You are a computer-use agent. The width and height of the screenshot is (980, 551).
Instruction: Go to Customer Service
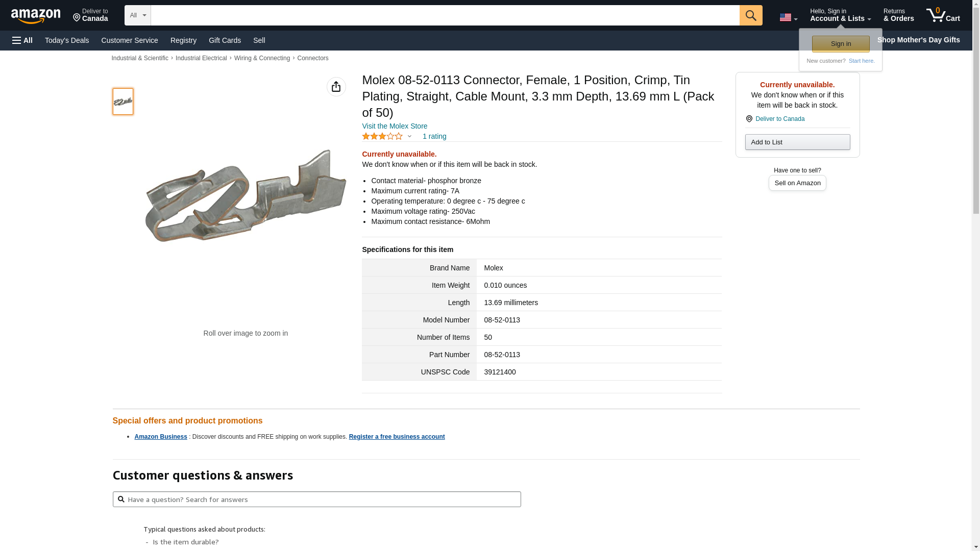(x=130, y=40)
